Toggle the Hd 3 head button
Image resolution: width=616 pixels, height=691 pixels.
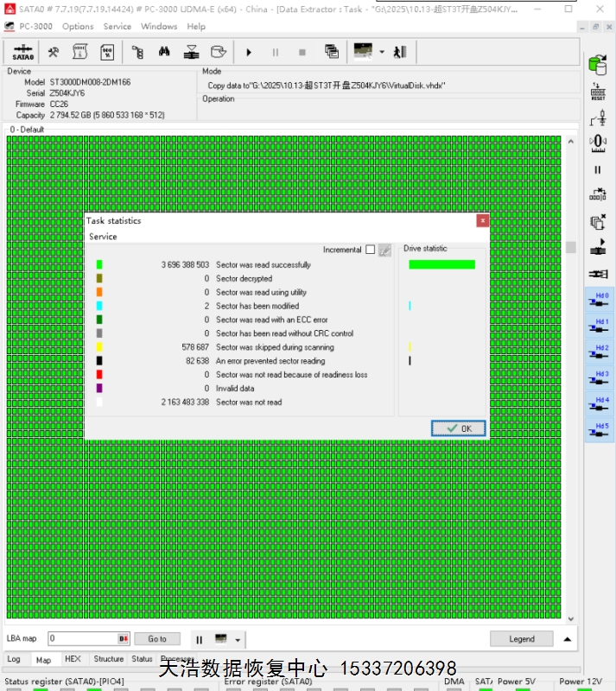[x=598, y=378]
